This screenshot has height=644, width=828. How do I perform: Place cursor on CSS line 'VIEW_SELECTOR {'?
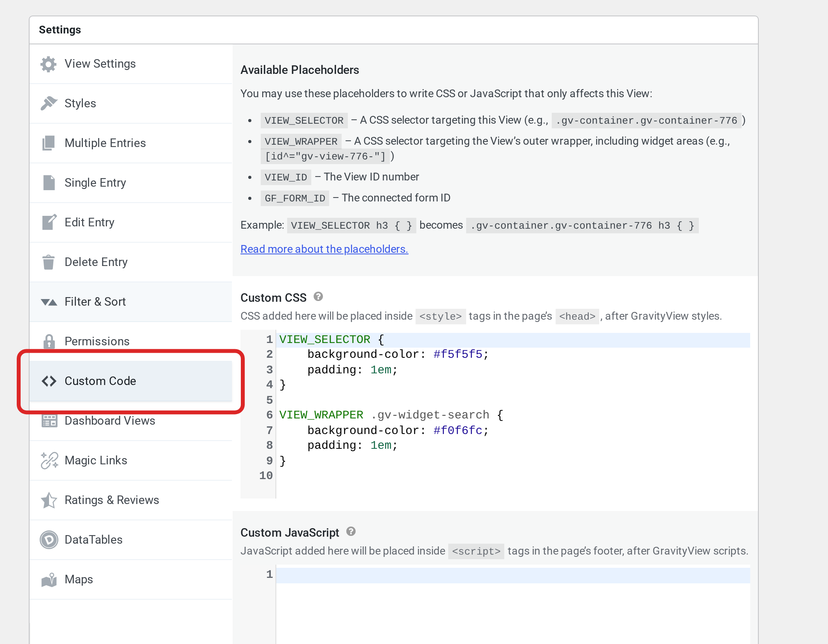(x=513, y=339)
